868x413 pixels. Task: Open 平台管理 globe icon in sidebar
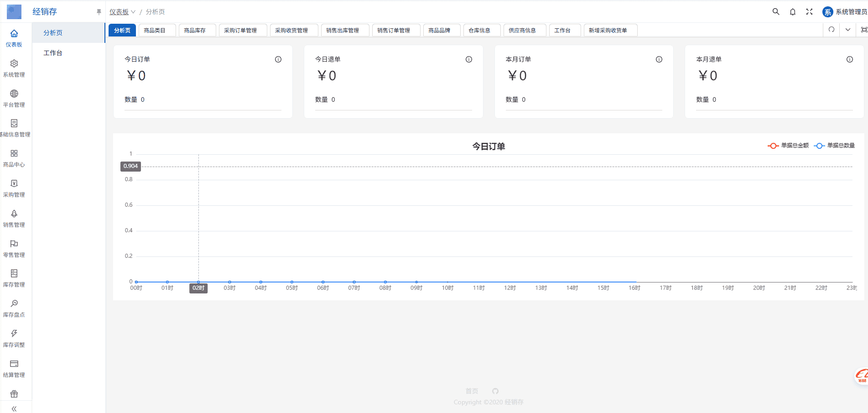(x=14, y=94)
